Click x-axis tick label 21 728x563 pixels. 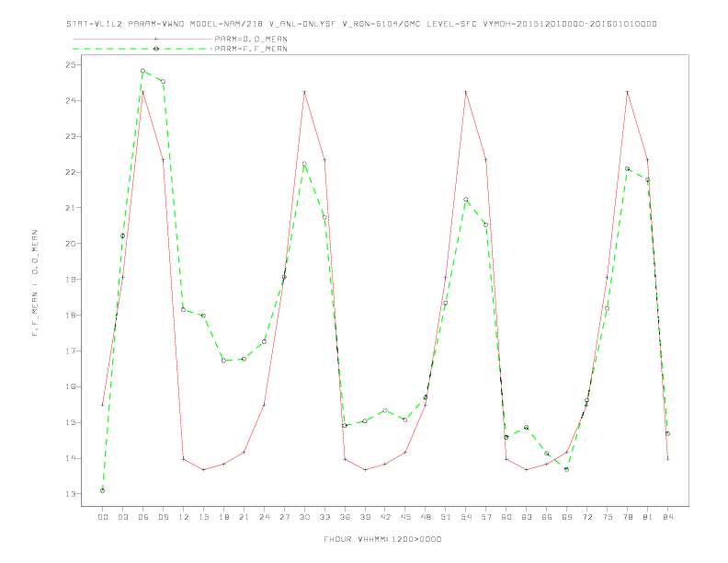click(x=244, y=517)
